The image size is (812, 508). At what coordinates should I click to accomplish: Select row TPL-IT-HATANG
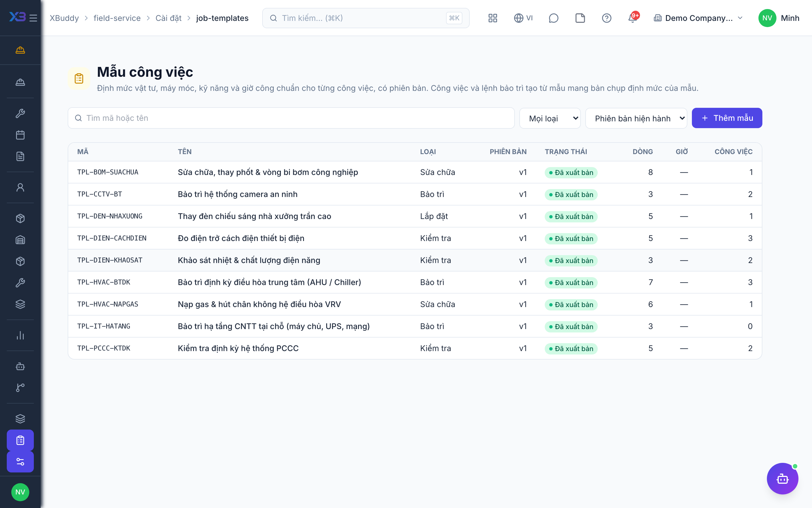click(415, 326)
